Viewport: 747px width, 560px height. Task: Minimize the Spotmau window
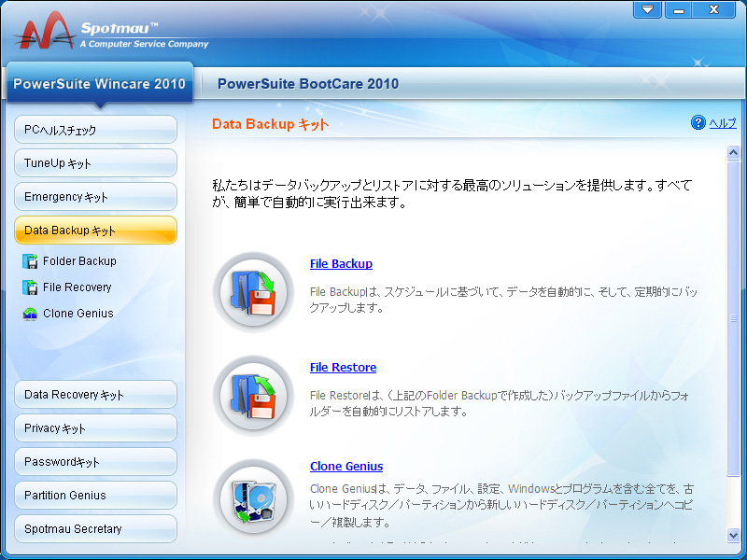pyautogui.click(x=679, y=9)
